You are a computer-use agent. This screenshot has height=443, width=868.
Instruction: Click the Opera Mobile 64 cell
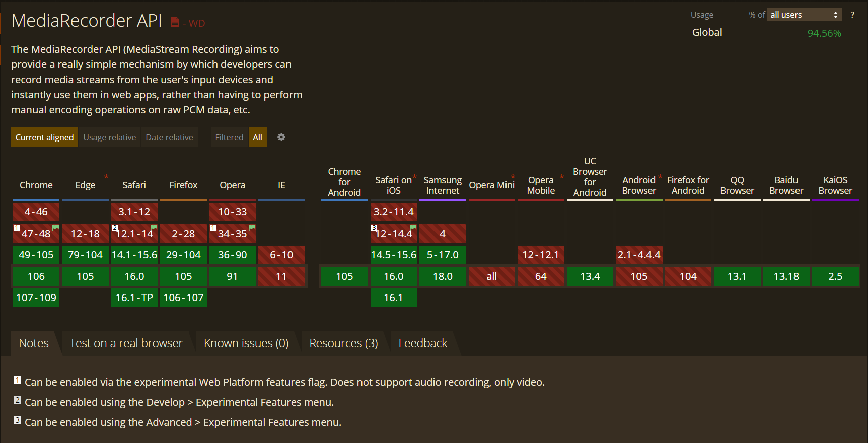coord(541,276)
